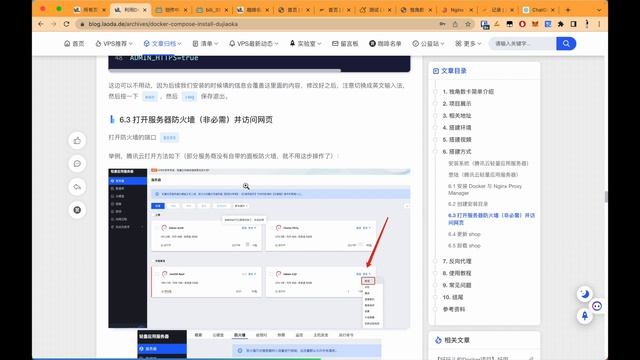Open the red Opera-style extension icon
Viewport: 640px width, 360px height.
pos(522,24)
